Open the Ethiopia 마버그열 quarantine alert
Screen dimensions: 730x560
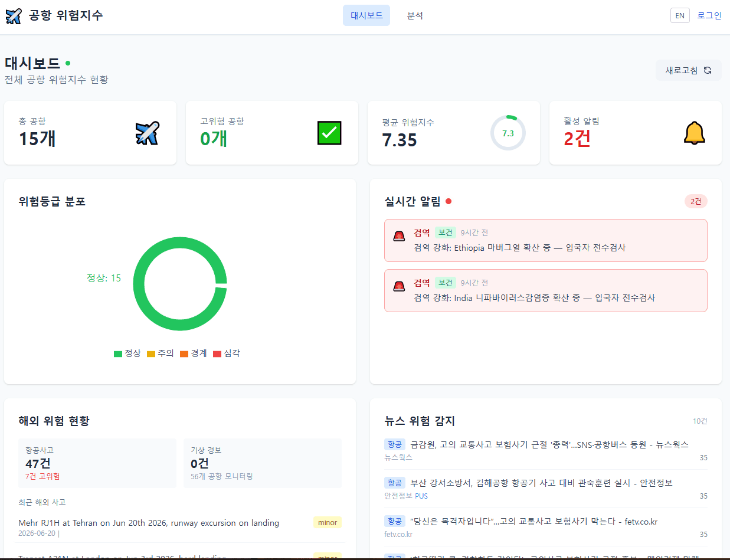[546, 240]
